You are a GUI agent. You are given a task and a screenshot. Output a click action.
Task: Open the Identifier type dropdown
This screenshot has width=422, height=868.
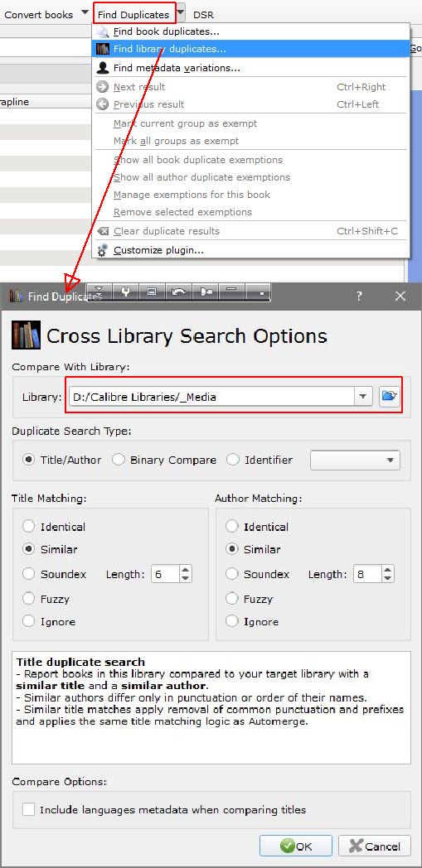click(x=355, y=460)
